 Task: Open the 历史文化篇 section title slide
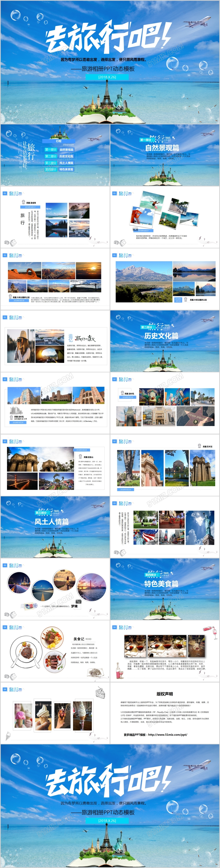click(165, 341)
